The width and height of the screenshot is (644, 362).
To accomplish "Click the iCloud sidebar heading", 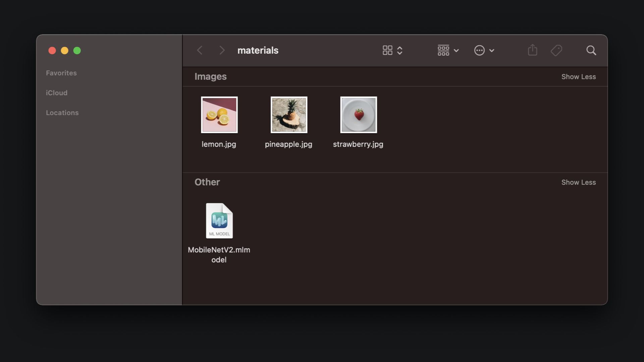I will [x=57, y=93].
